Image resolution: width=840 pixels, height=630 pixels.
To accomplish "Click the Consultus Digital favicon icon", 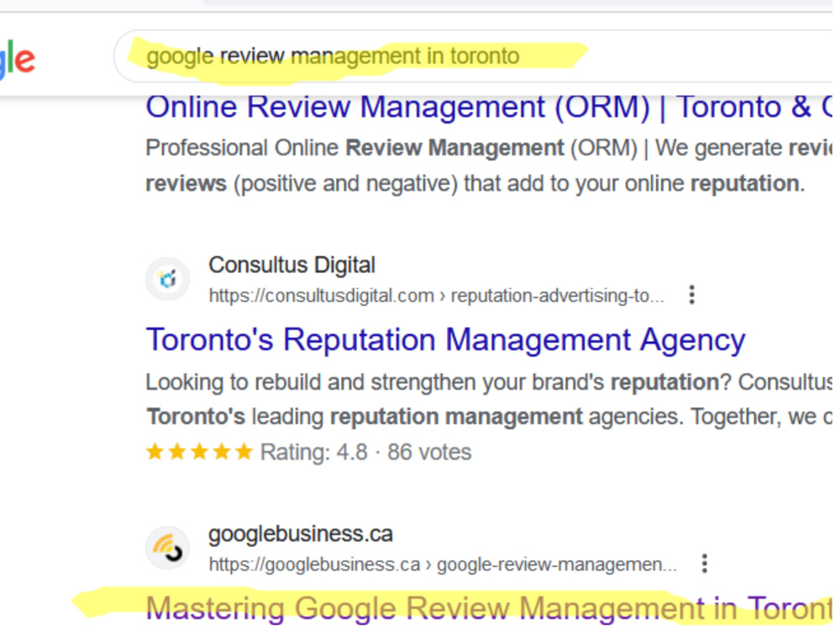I will (168, 279).
